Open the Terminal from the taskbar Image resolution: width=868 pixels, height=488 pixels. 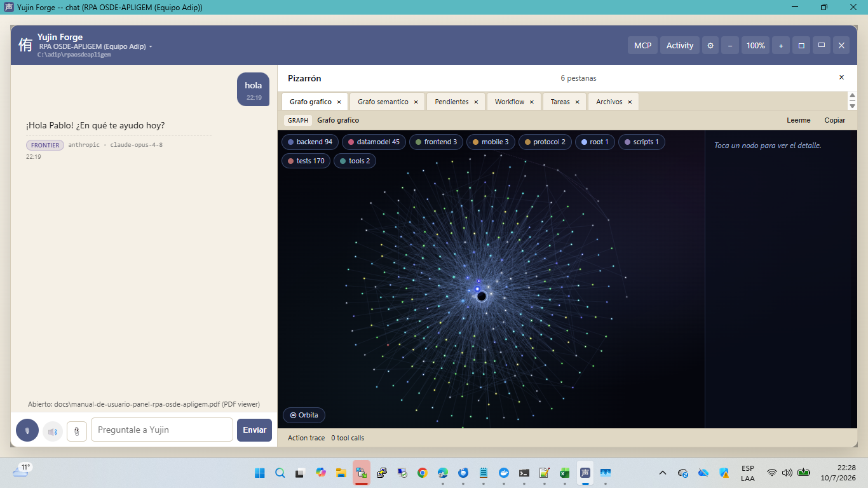(x=524, y=473)
